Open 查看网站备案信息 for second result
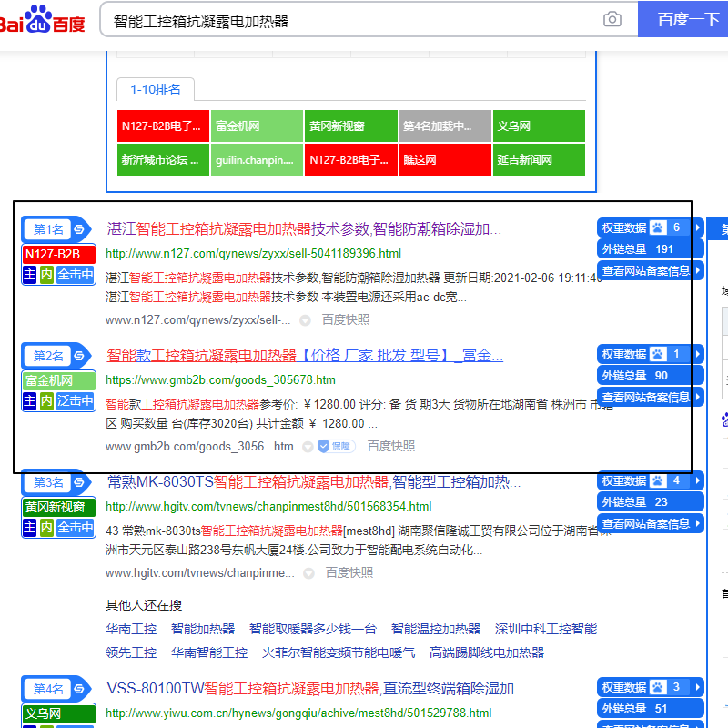Screen dimensions: 728x728 click(x=650, y=397)
